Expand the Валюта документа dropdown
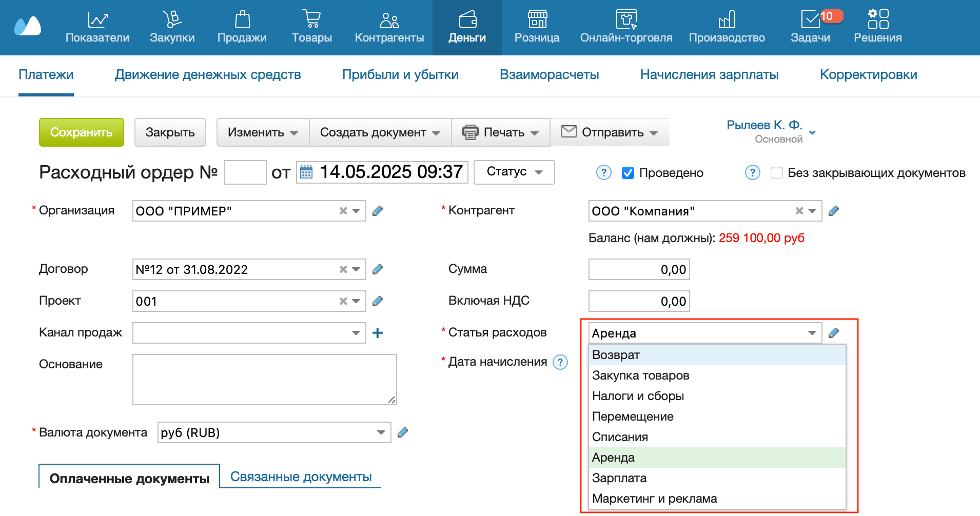The width and height of the screenshot is (980, 516). click(x=381, y=432)
